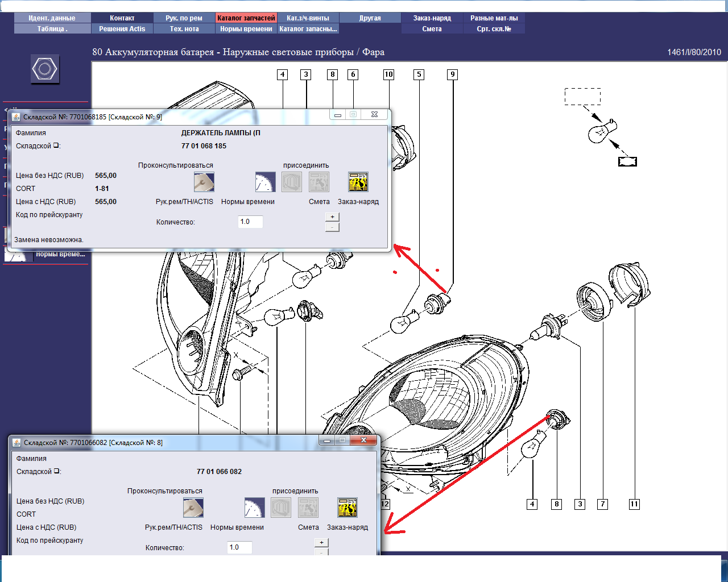Click the greyed присоединить icon in 7701068185 dialog

click(292, 182)
